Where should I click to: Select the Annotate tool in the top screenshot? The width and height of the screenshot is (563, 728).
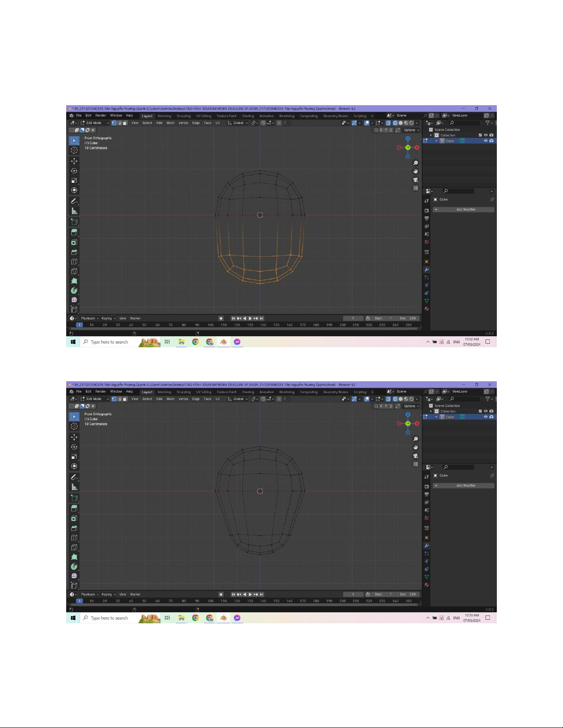tap(74, 201)
